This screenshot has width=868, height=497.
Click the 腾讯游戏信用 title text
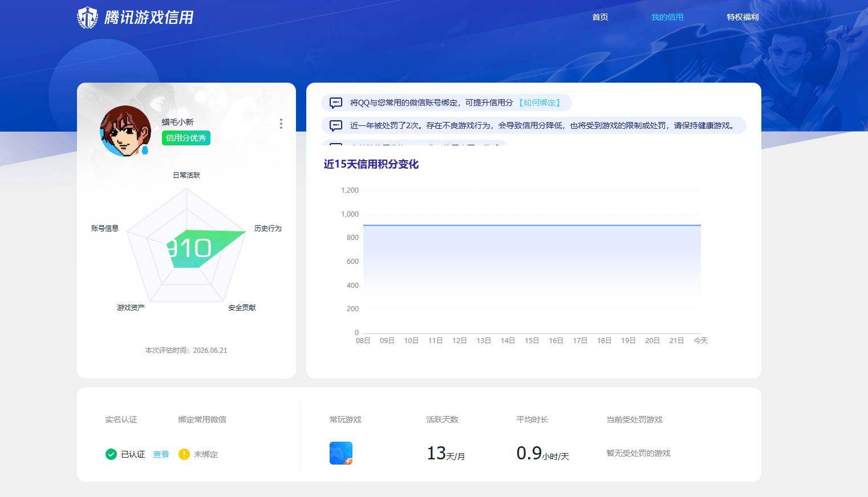[149, 18]
